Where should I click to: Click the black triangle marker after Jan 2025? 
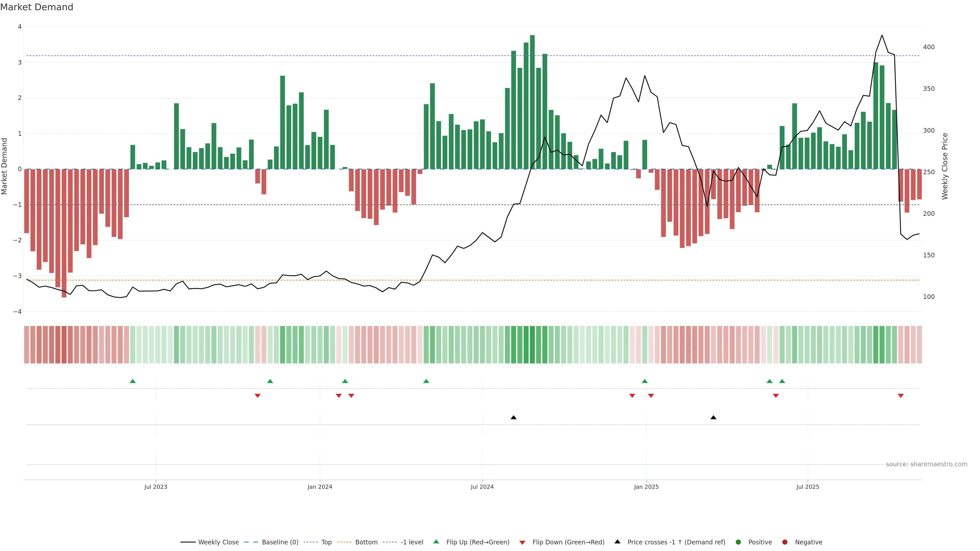coord(713,417)
